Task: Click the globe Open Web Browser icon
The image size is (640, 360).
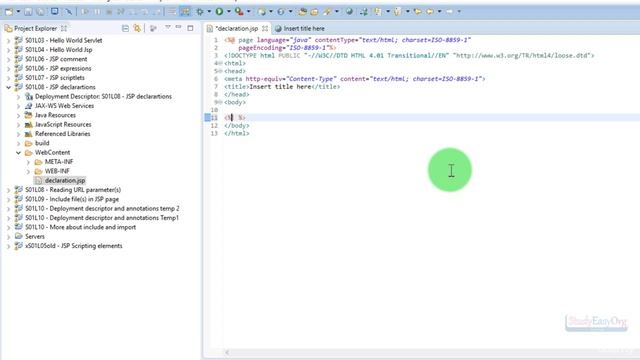Action: point(349,12)
